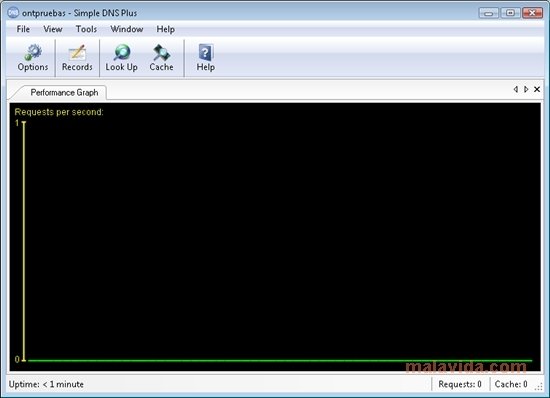550x398 pixels.
Task: Click the resize grip in the status bar corner
Action: point(538,387)
